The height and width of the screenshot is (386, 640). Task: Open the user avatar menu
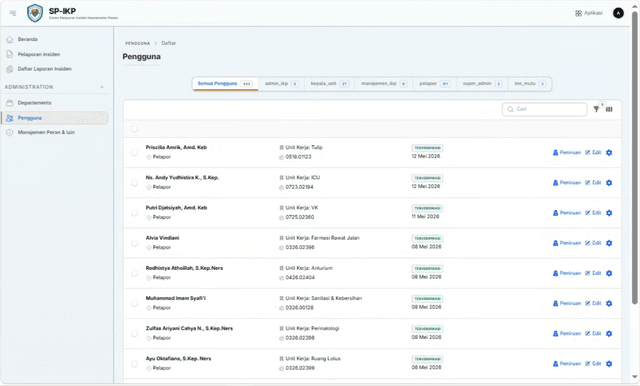pyautogui.click(x=618, y=13)
